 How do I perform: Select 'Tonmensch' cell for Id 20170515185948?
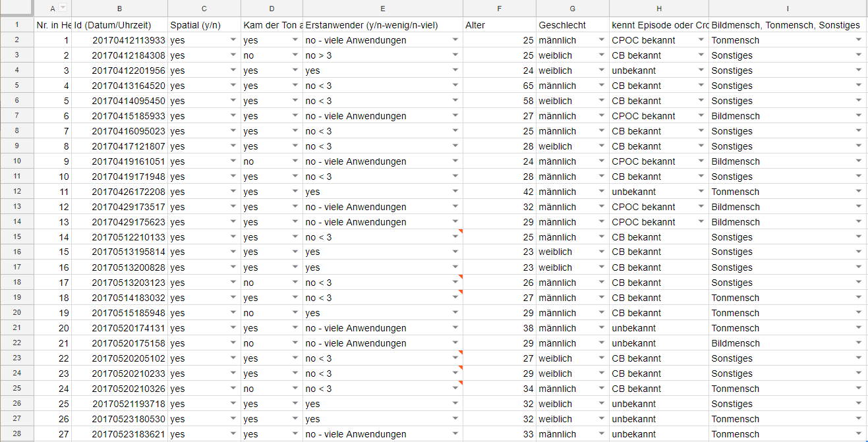788,313
